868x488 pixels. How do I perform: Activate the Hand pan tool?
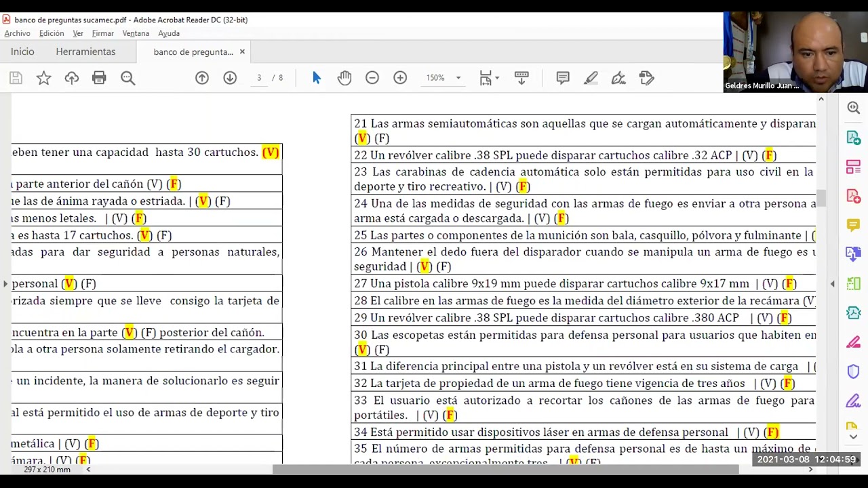[344, 78]
